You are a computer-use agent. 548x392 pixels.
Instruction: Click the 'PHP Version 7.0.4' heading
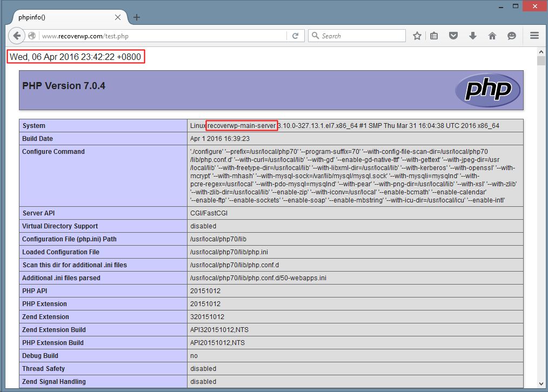(64, 86)
